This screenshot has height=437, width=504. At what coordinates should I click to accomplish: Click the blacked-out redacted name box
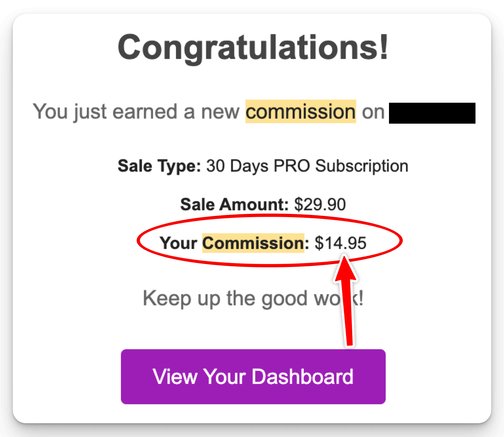tap(432, 113)
